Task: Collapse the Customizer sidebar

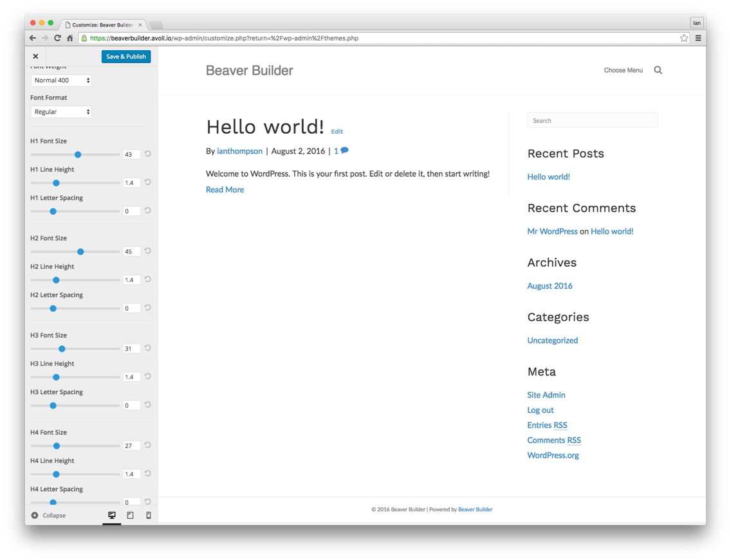Action: coord(48,515)
